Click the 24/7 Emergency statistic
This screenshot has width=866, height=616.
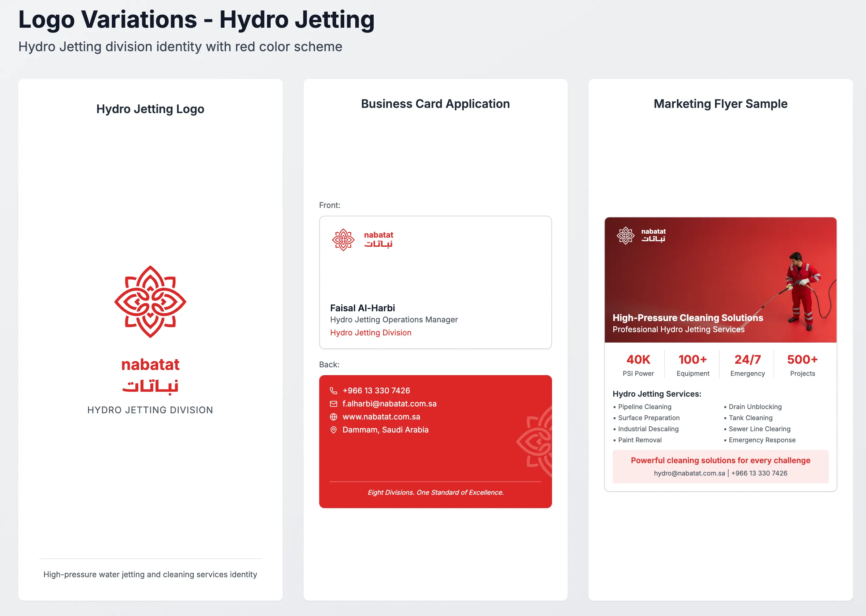pos(747,365)
